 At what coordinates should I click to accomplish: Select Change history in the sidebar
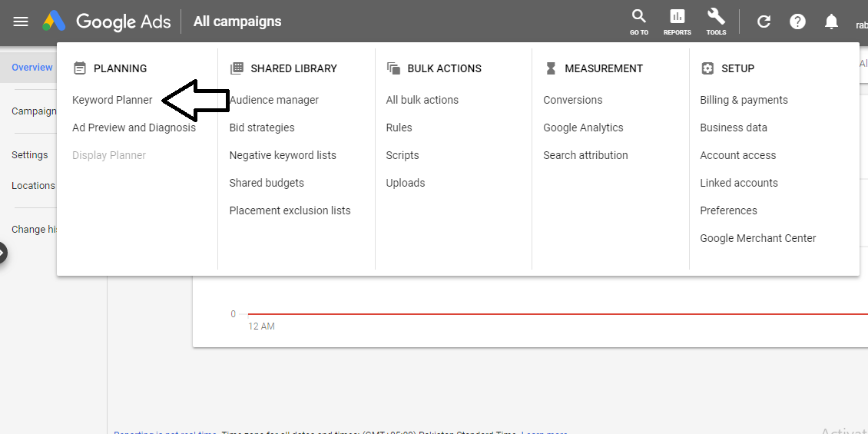pyautogui.click(x=35, y=229)
